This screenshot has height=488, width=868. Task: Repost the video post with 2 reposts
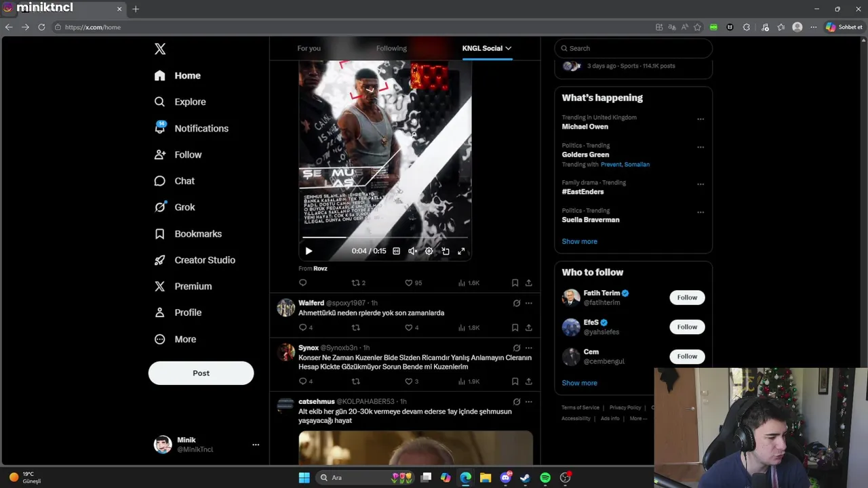coord(359,283)
